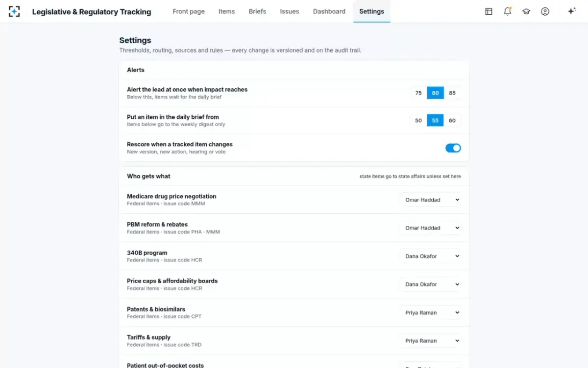Click the Who gets what heading

[x=148, y=176]
